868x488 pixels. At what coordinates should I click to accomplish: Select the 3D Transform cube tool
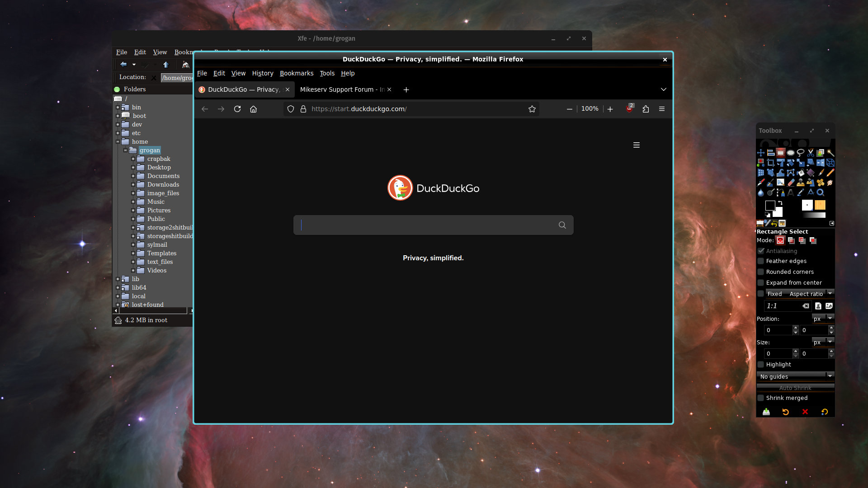830,163
